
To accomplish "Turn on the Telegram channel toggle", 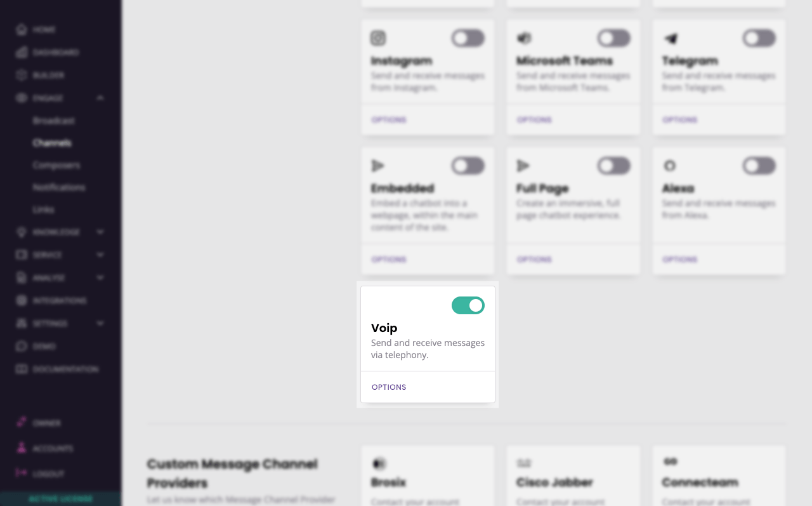I will pos(759,38).
